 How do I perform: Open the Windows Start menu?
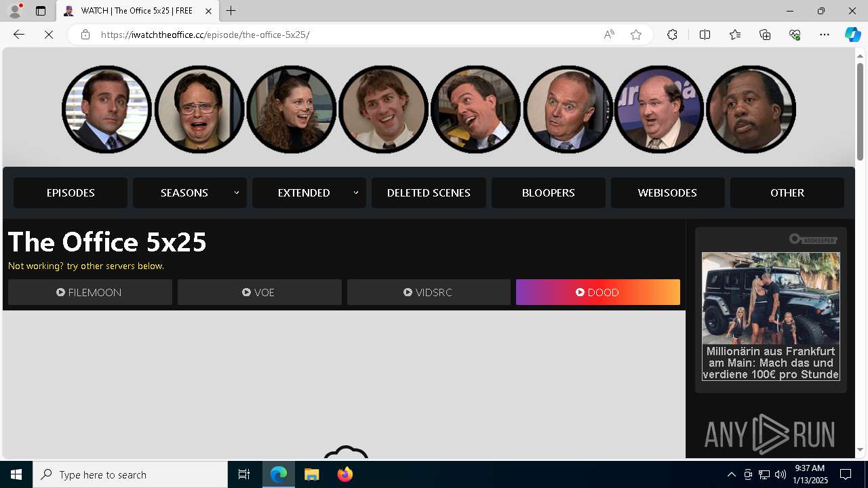tap(16, 474)
